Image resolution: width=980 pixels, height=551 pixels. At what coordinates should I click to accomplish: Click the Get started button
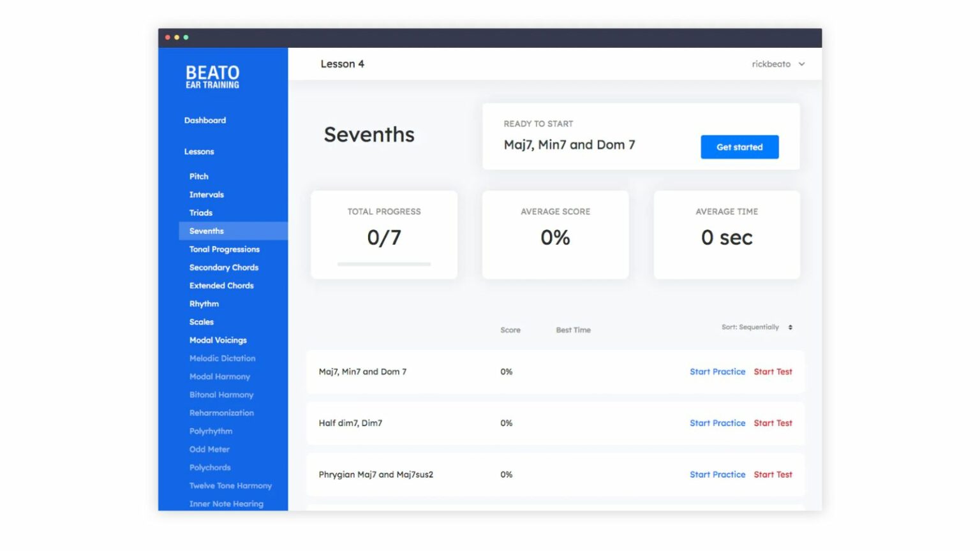coord(739,147)
